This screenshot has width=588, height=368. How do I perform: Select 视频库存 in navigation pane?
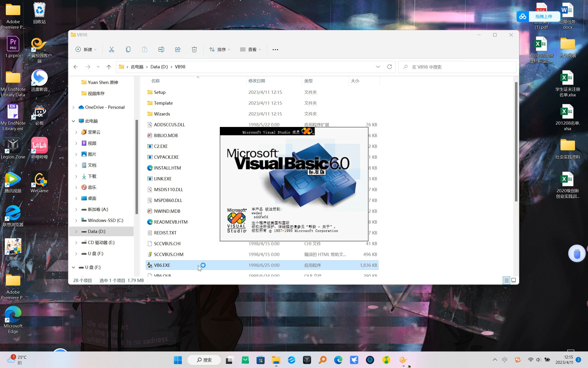click(x=96, y=93)
